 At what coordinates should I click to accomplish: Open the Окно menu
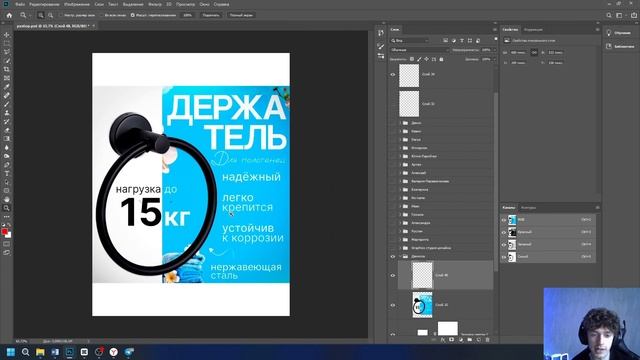[x=204, y=4]
